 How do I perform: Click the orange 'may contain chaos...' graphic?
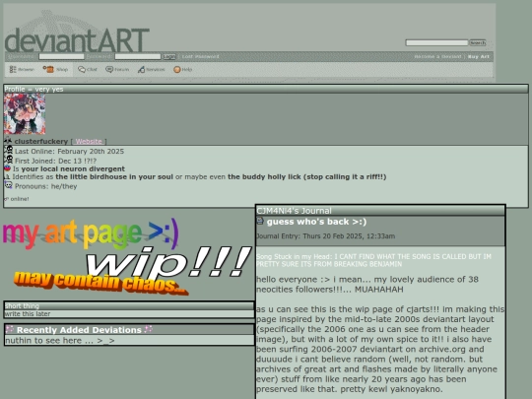point(101,283)
